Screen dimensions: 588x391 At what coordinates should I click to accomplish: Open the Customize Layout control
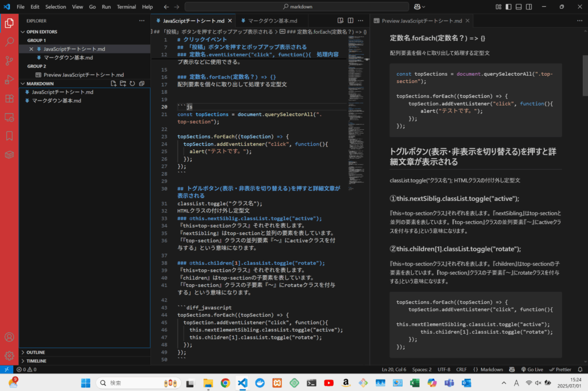[x=498, y=7]
